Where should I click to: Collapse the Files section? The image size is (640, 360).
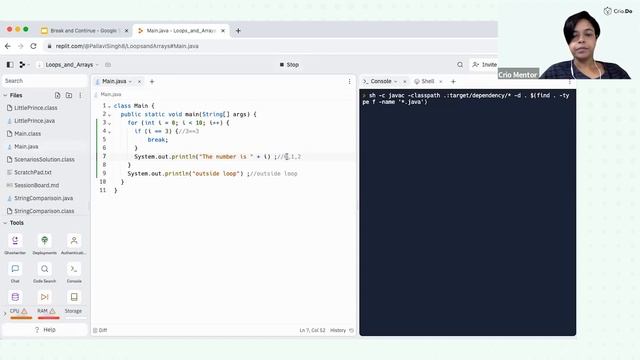pos(5,96)
